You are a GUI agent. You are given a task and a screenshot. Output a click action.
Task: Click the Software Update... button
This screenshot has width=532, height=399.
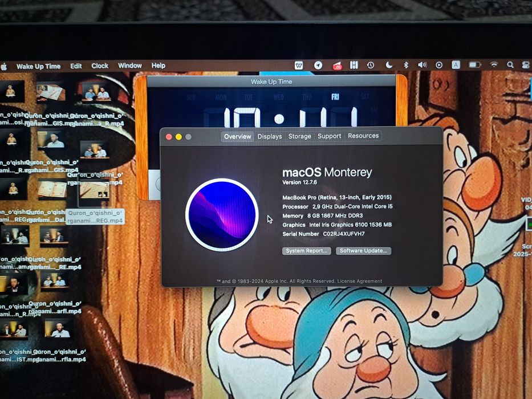(363, 251)
